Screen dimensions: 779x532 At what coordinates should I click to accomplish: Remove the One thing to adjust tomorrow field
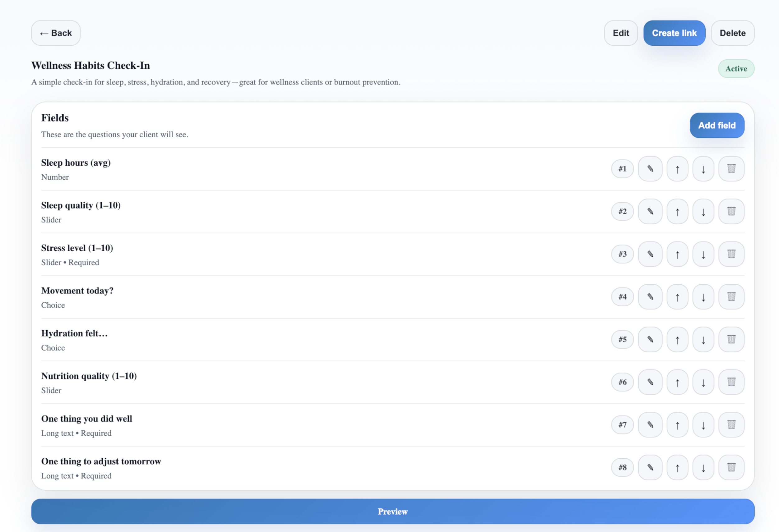click(731, 467)
